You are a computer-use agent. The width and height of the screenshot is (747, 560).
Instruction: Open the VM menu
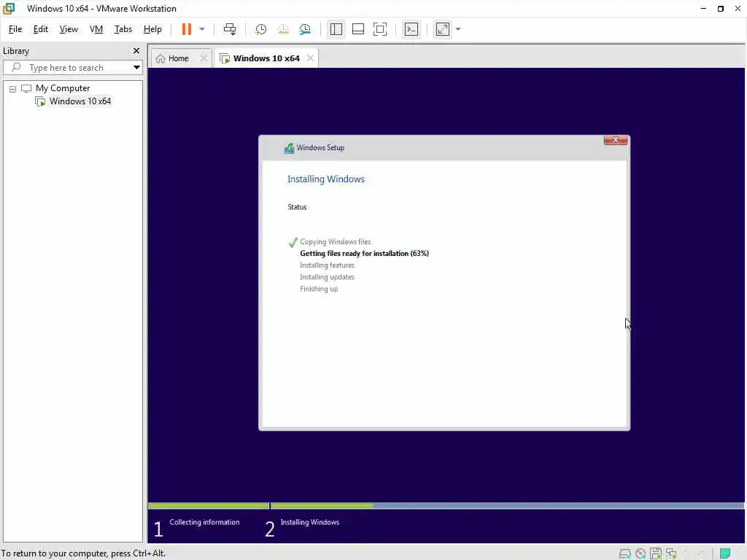pyautogui.click(x=96, y=29)
